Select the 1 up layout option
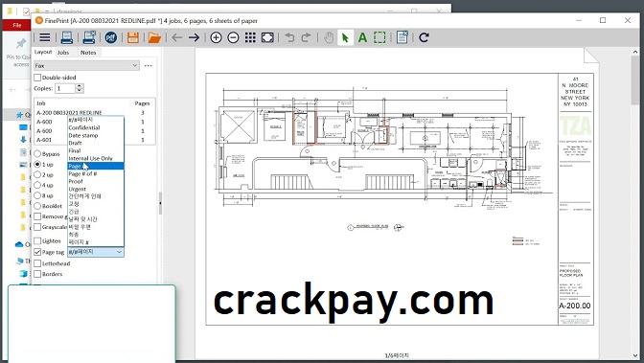The height and width of the screenshot is (363, 644). pyautogui.click(x=37, y=164)
